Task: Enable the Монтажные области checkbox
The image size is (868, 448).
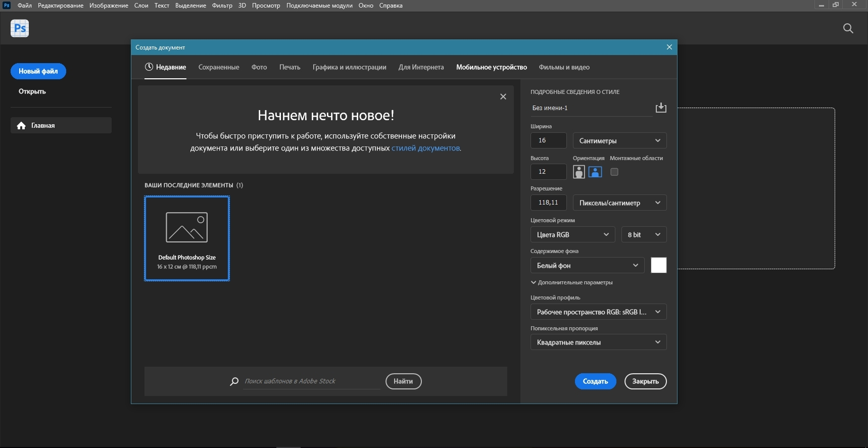Action: 614,172
